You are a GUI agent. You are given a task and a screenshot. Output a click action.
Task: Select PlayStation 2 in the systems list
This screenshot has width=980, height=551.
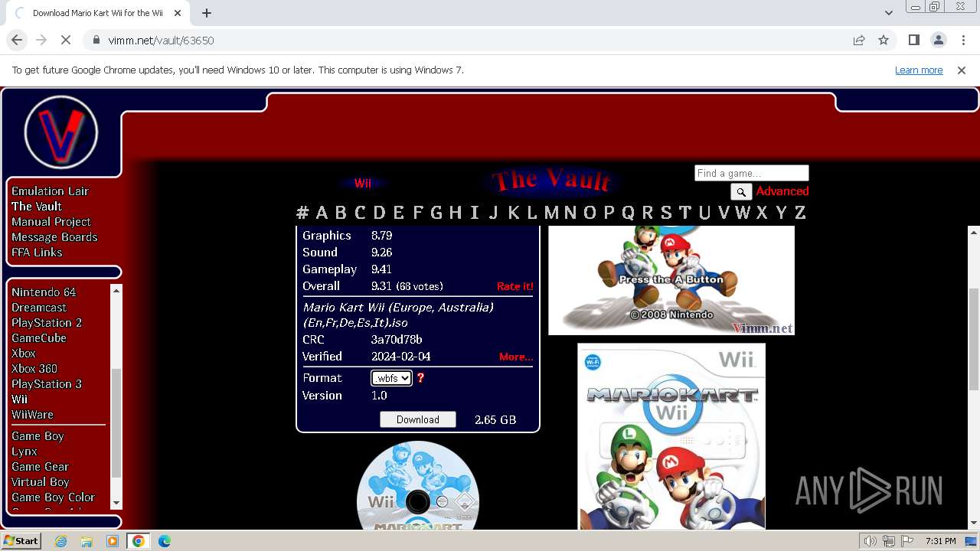coord(47,323)
